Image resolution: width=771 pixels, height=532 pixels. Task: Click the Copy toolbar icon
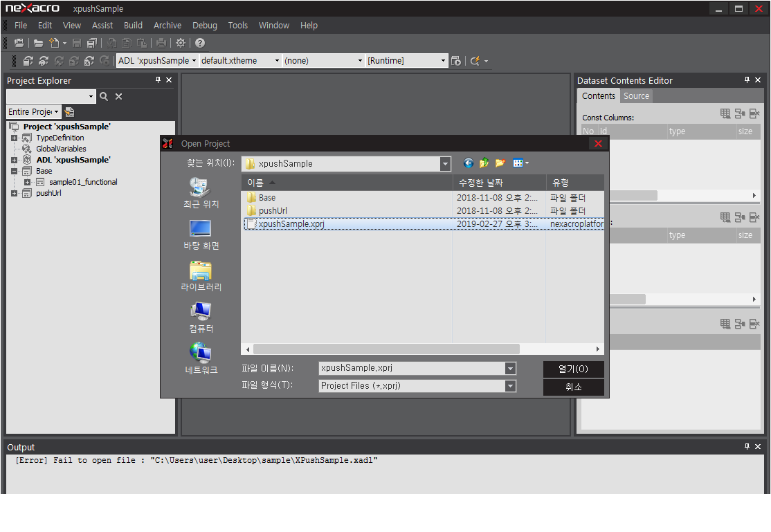pyautogui.click(x=127, y=44)
